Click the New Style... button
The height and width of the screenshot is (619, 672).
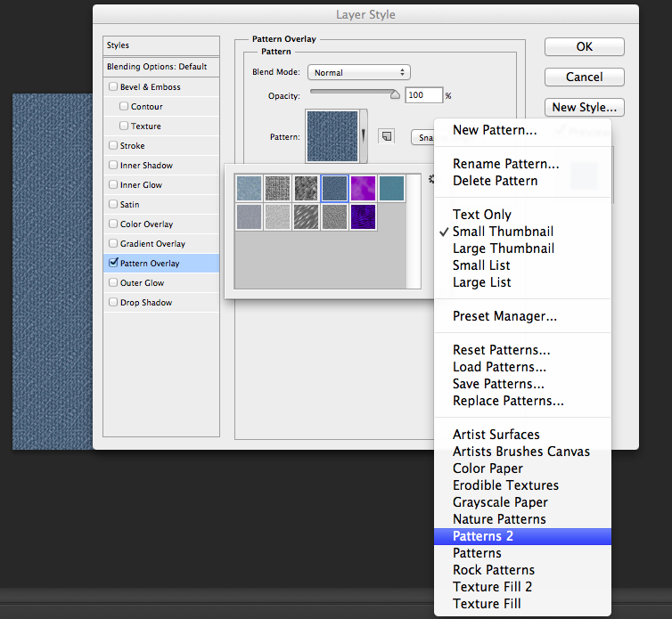point(584,107)
